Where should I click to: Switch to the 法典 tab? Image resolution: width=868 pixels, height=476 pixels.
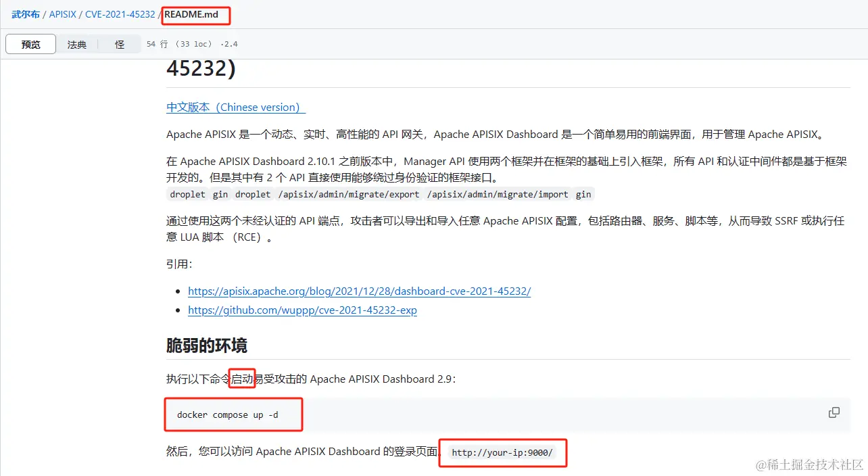pos(77,45)
